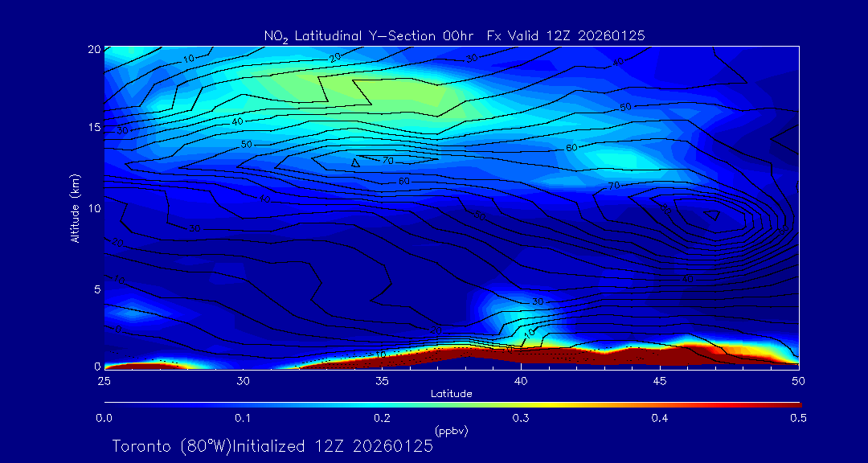The height and width of the screenshot is (463, 868).
Task: Select the colorbar value 0.1 label
Action: (243, 418)
